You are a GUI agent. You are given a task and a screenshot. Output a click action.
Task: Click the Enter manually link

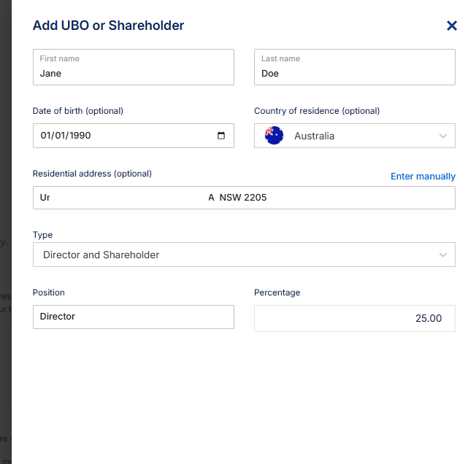(x=423, y=177)
